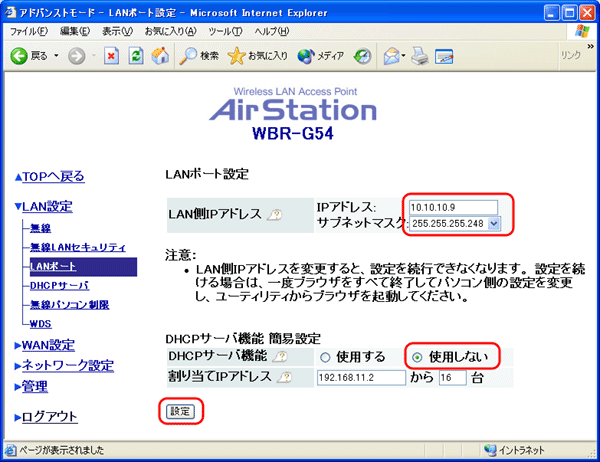Click the Forward arrow icon

click(x=77, y=56)
